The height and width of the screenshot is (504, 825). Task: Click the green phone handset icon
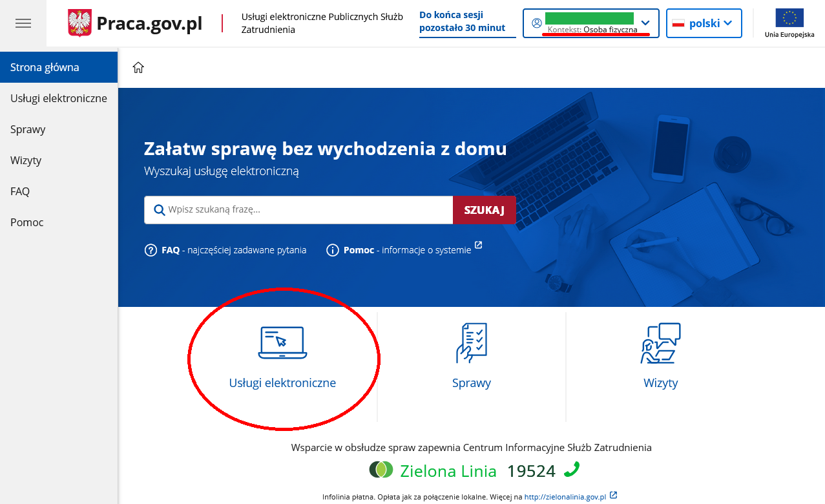(572, 470)
